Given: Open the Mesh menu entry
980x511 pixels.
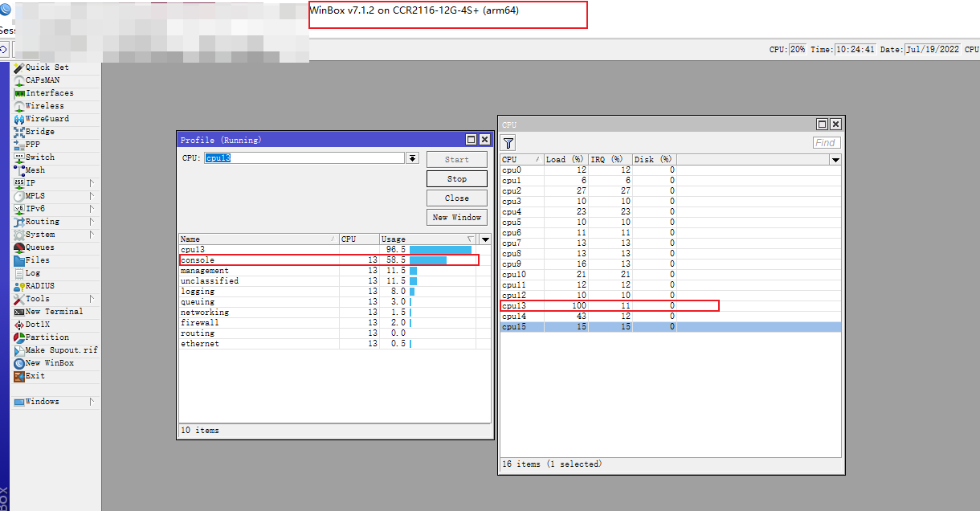Looking at the screenshot, I should (35, 170).
